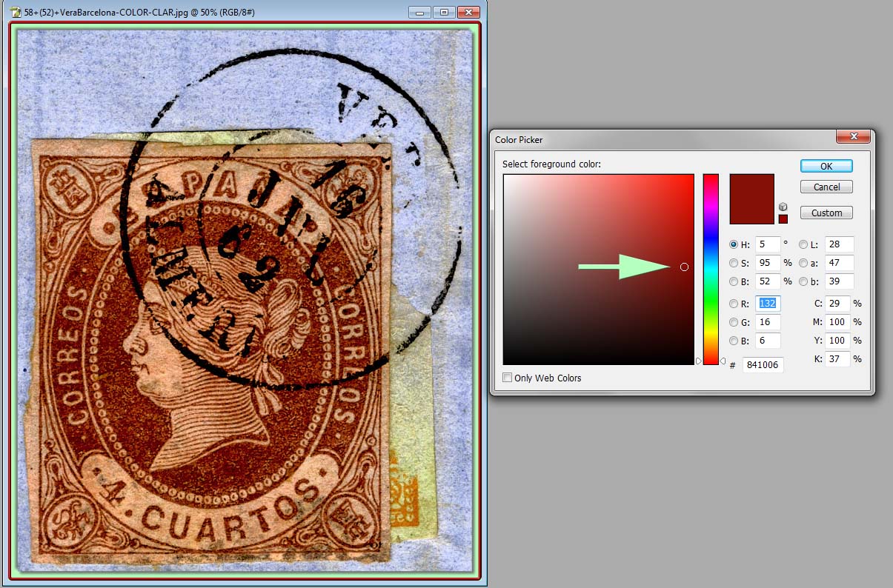This screenshot has width=893, height=588.
Task: Select the G green radio button
Action: 734,322
